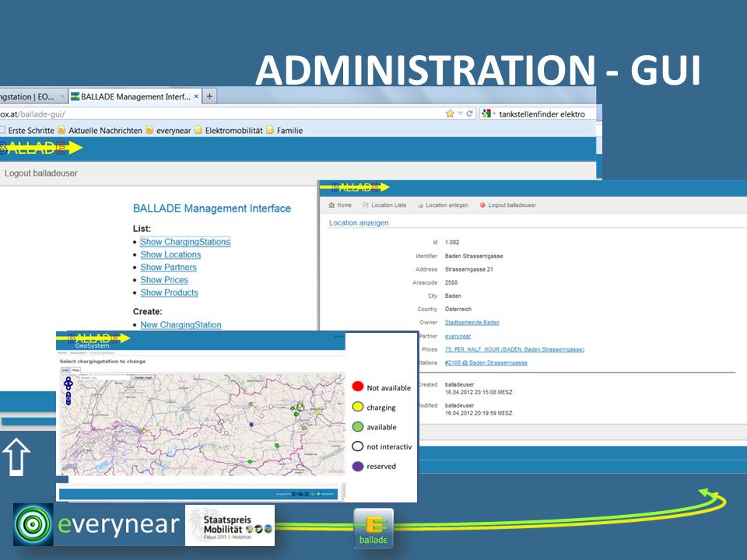The width and height of the screenshot is (747, 560).
Task: Open the Show Products link
Action: tap(169, 292)
